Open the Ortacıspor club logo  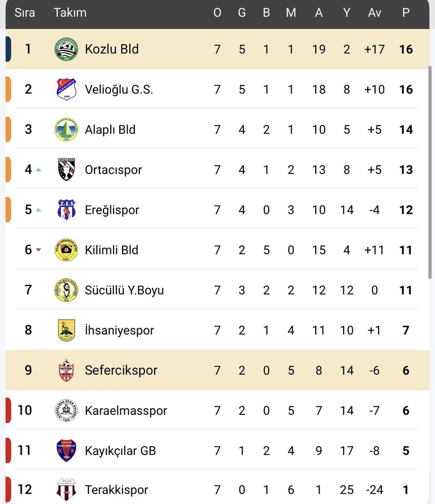click(66, 170)
